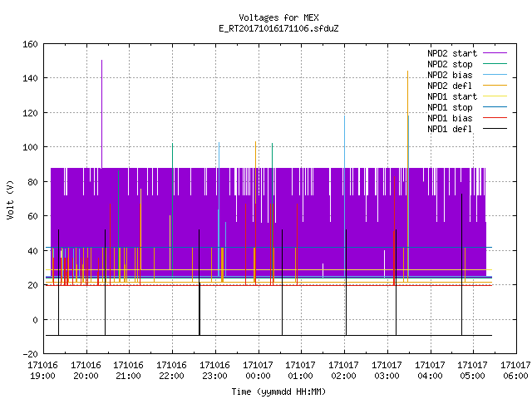Click the 171017 05:00 x-axis tick label
Image resolution: width=532 pixels, height=399 pixels.
pyautogui.click(x=472, y=371)
